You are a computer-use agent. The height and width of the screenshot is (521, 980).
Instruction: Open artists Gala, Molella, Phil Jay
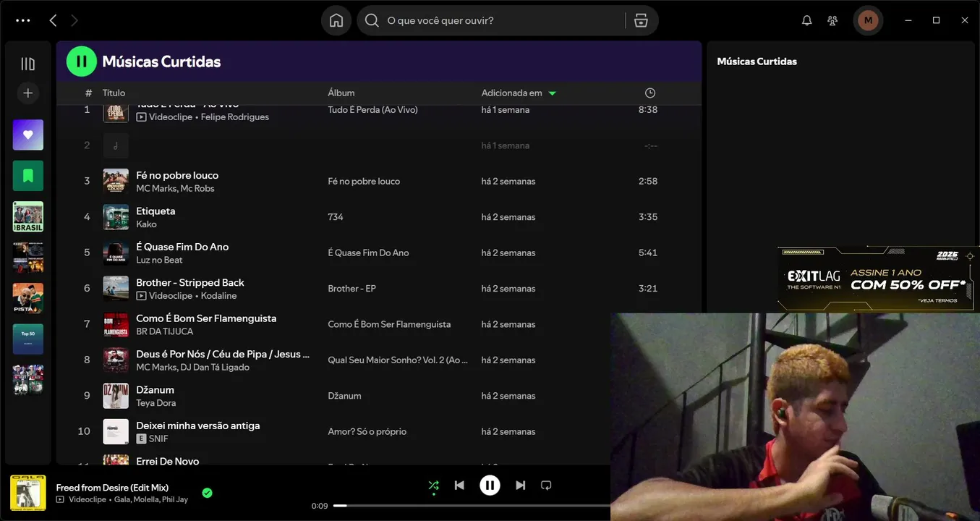coord(150,499)
